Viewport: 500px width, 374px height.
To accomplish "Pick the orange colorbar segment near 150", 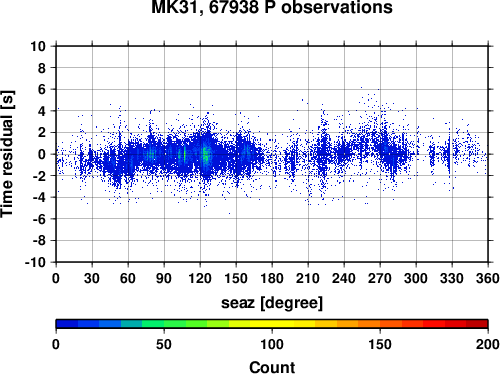I will pos(380,324).
